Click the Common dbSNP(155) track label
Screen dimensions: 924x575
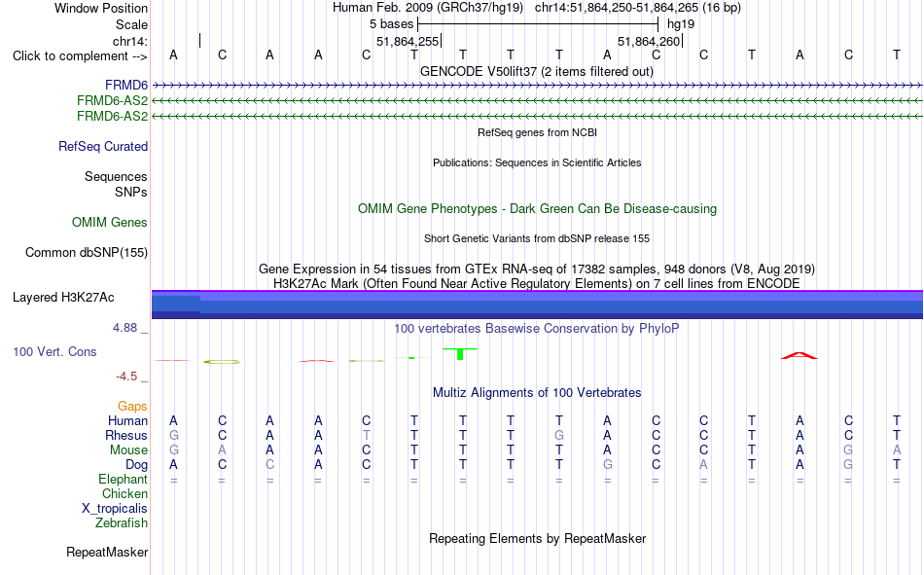tap(87, 252)
